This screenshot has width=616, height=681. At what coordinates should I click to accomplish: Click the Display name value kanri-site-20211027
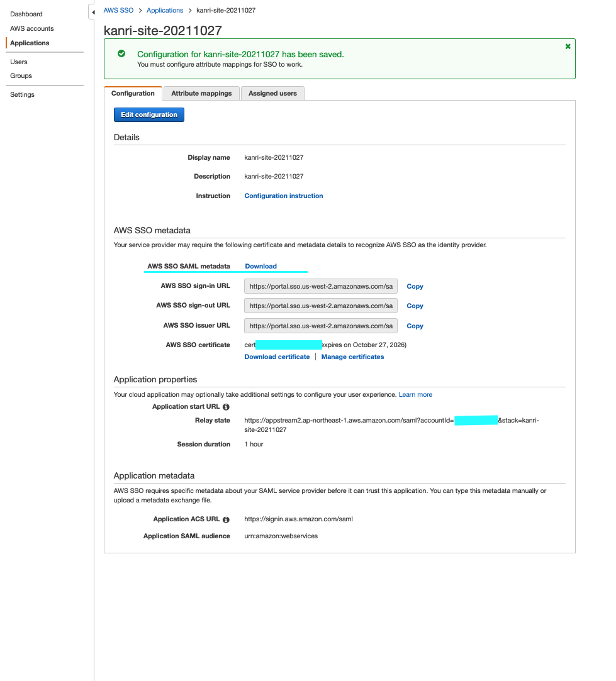pyautogui.click(x=274, y=157)
